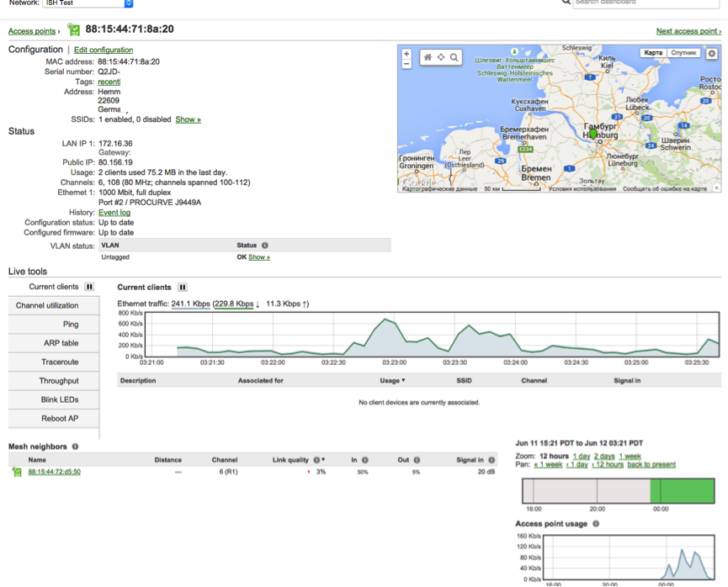Click the Mesh neighbors info icon

75,447
